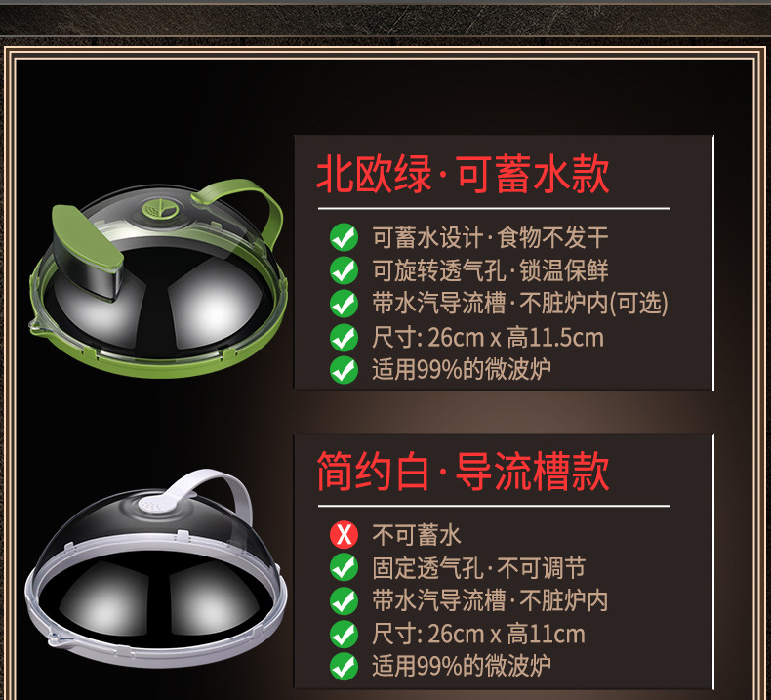Viewport: 771px width, 700px height.
Task: Click the 可蓄水设计·食物不发干 text
Action: click(x=490, y=237)
